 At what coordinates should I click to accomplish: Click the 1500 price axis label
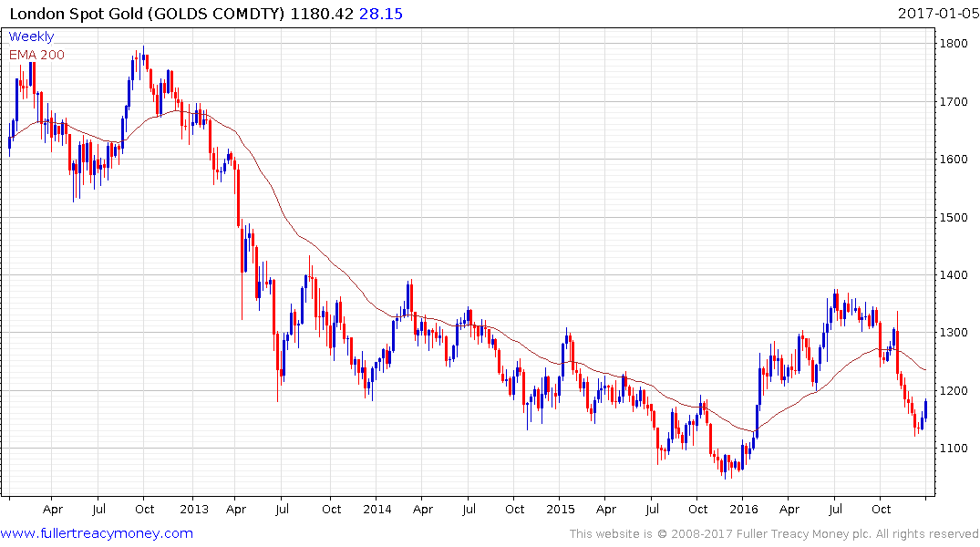[x=954, y=218]
